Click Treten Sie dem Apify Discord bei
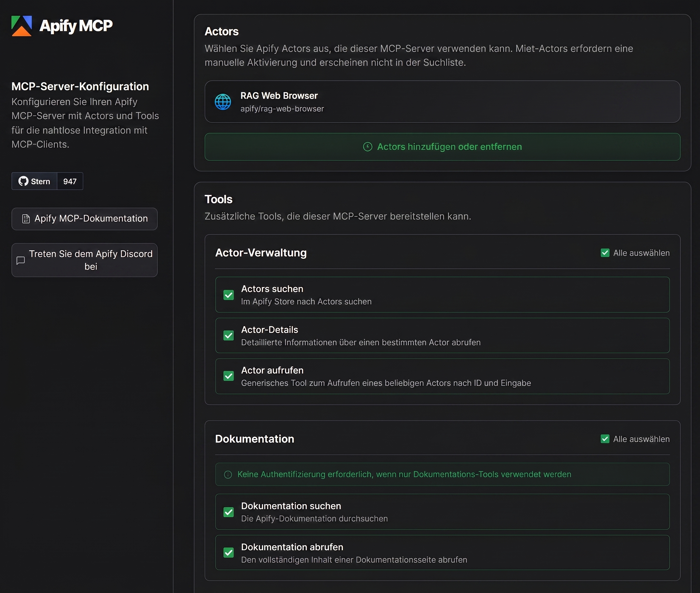The image size is (700, 593). click(x=85, y=260)
